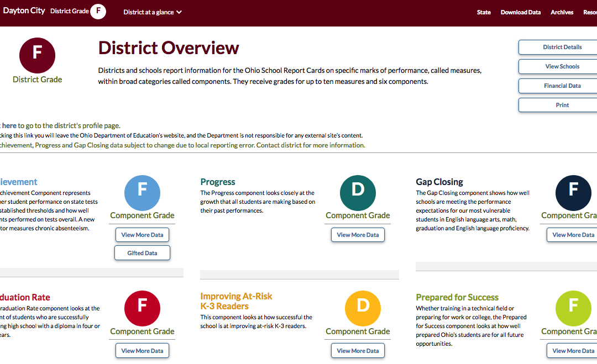The height and width of the screenshot is (364, 597).
Task: Click the large maroon District Grade F circle
Action: click(x=37, y=55)
